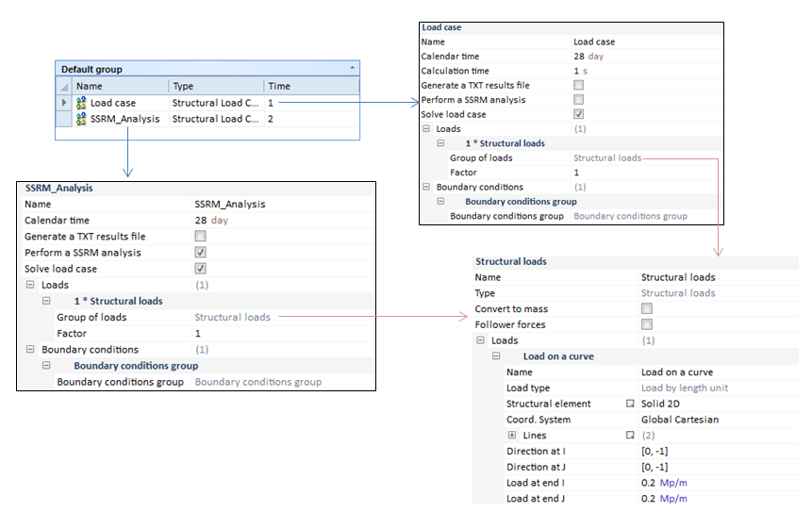Collapse the Default group header arrow
The width and height of the screenshot is (812, 512).
[353, 69]
